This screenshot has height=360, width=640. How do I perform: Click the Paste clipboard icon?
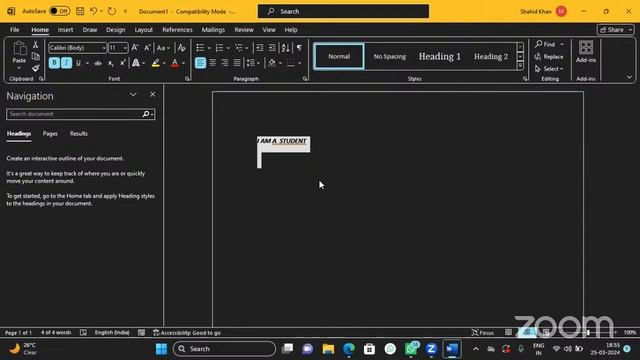(x=19, y=49)
